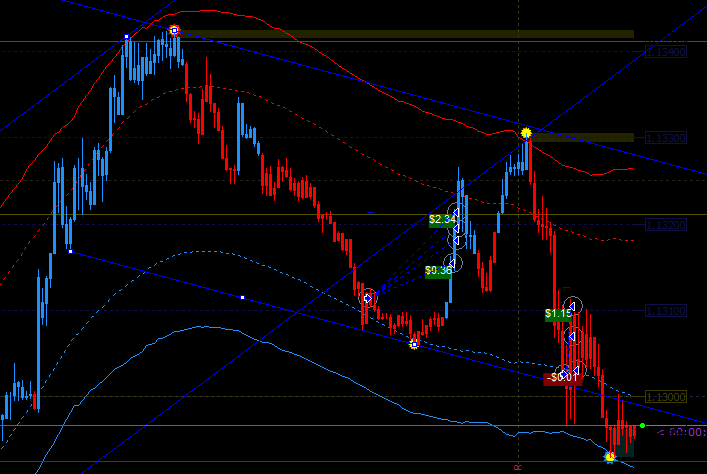Select the olive vertical dashed line through the right swing high
The height and width of the screenshot is (474, 707).
[x=519, y=237]
